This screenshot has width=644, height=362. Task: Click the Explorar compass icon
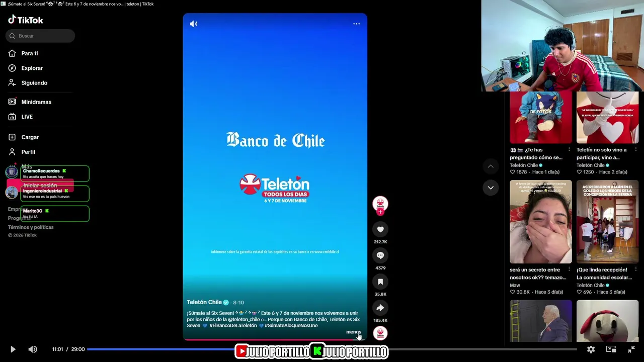tap(12, 68)
